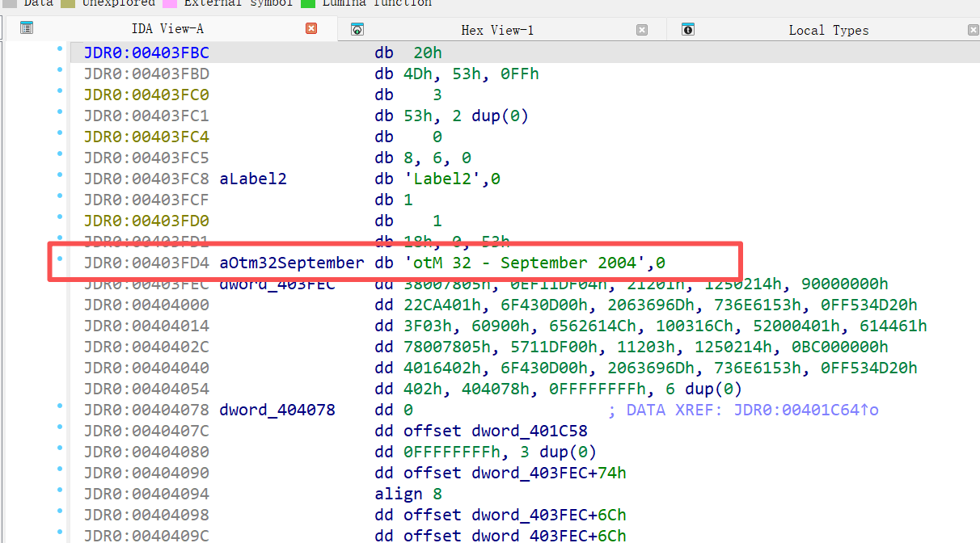Click the 'db 53h, 2 dup(0)' data line
The height and width of the screenshot is (543, 980).
(452, 116)
